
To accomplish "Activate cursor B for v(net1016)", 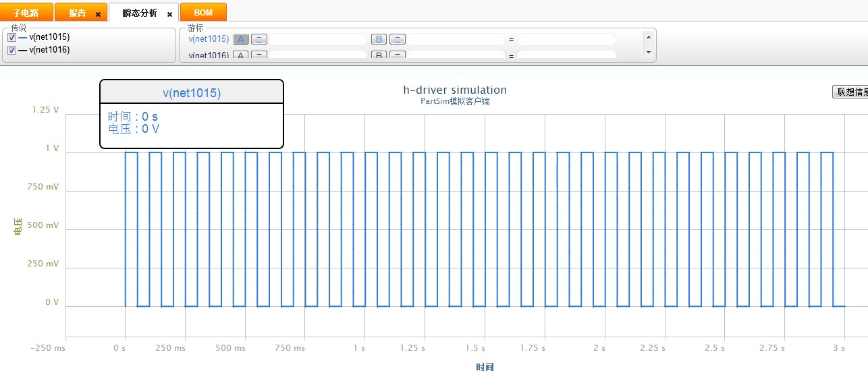I will [x=379, y=55].
